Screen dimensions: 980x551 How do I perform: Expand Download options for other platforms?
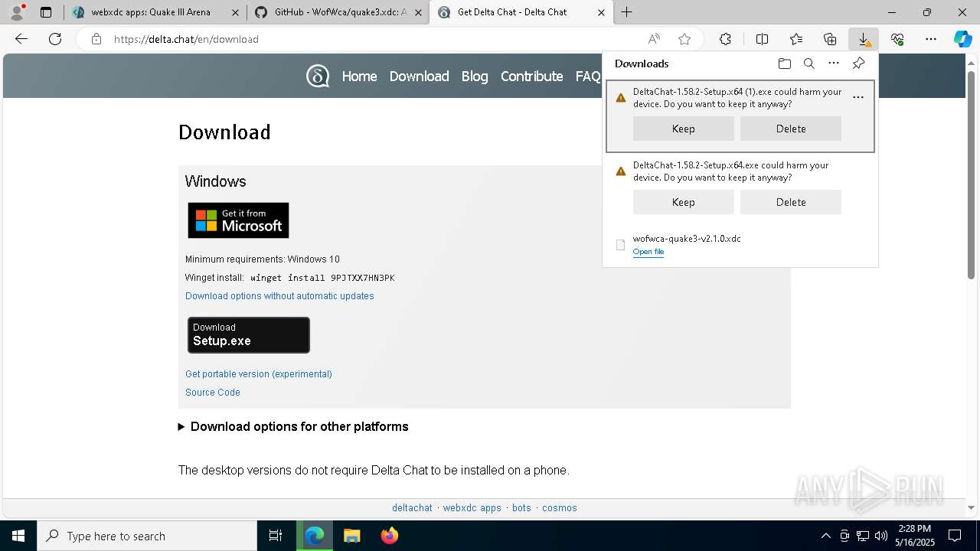coord(293,426)
